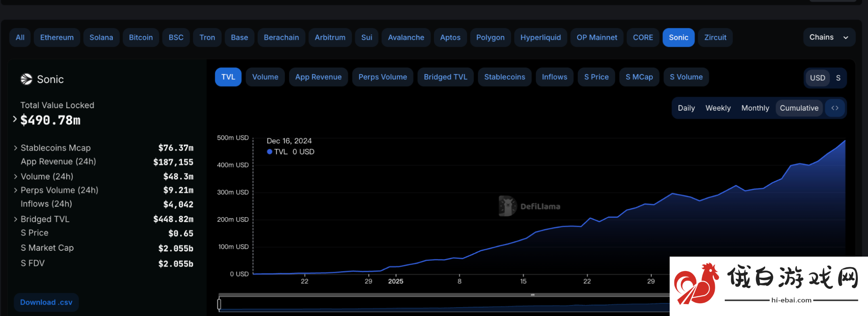This screenshot has height=316, width=868.
Task: Set denomination to USD
Action: click(818, 78)
